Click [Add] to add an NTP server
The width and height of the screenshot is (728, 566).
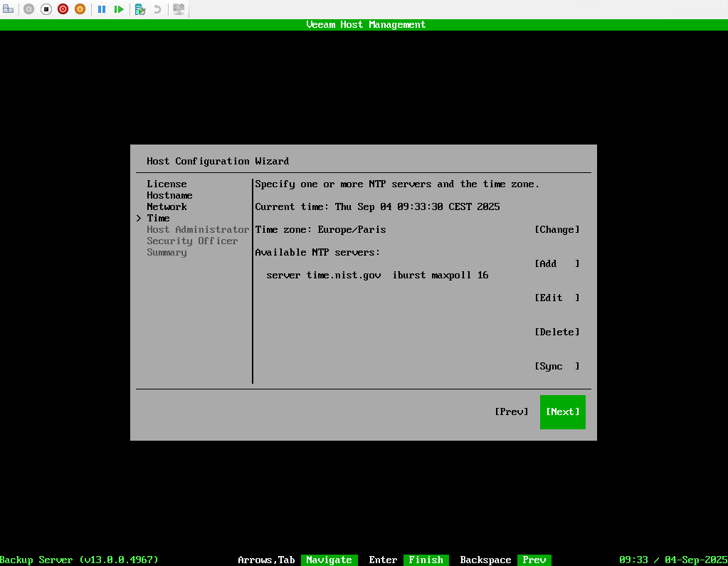click(x=556, y=263)
